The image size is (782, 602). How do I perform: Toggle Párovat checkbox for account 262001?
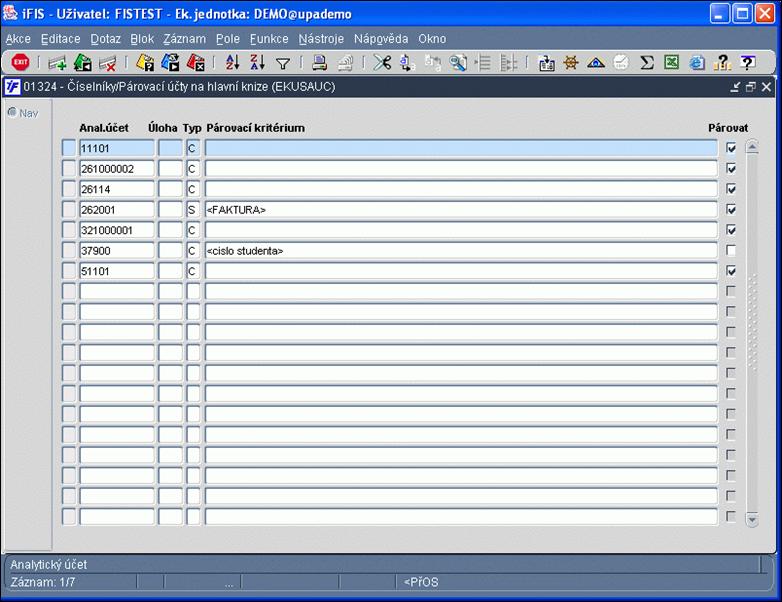tap(731, 209)
